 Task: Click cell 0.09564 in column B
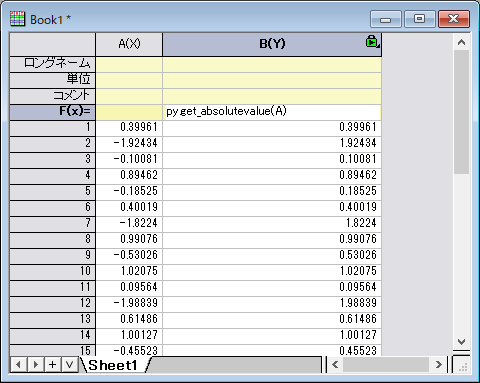point(272,288)
